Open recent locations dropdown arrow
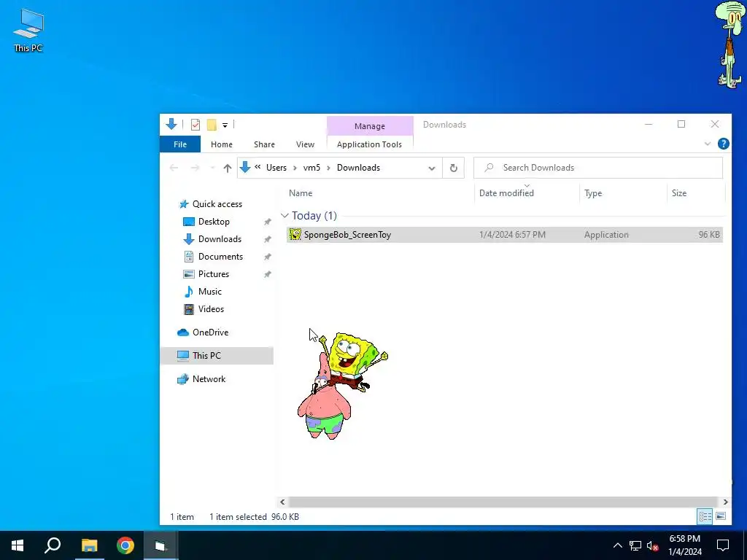This screenshot has height=560, width=747. coord(212,168)
